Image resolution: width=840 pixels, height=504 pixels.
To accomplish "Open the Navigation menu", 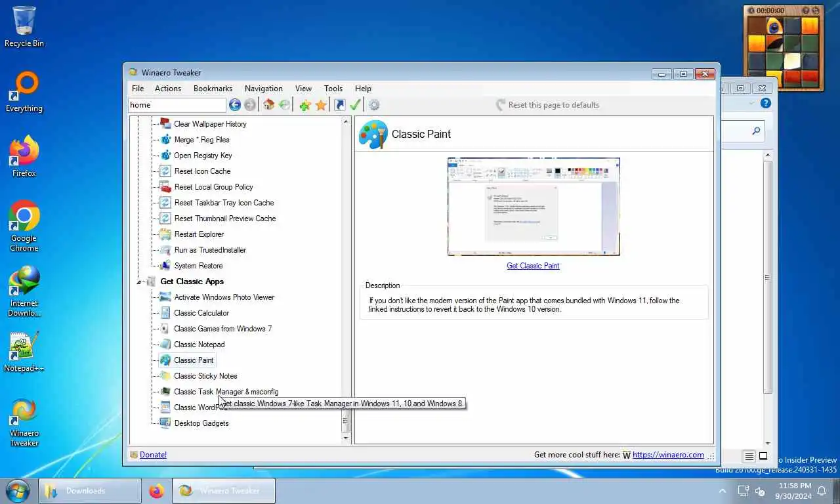I will [264, 89].
